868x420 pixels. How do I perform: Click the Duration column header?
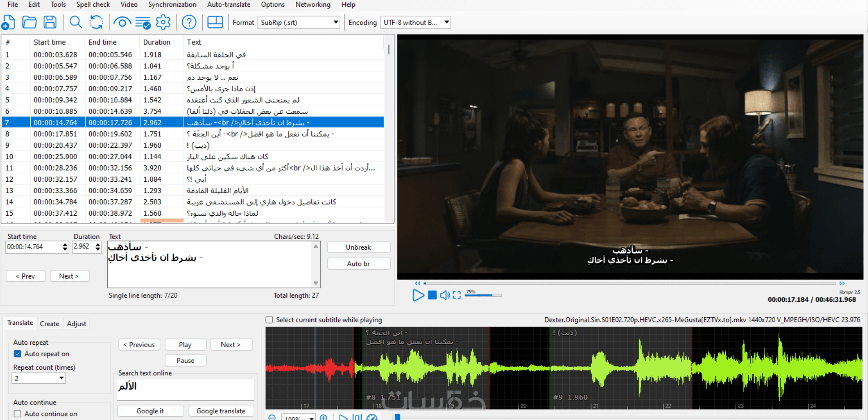coord(161,42)
